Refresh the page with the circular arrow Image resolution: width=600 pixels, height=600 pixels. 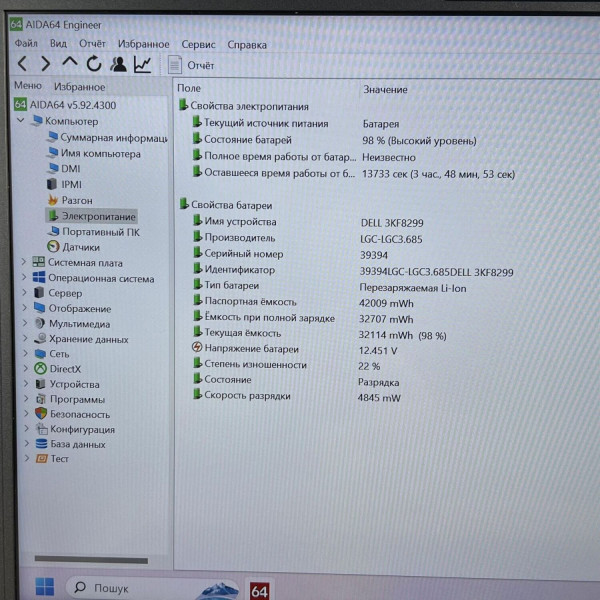pos(94,64)
